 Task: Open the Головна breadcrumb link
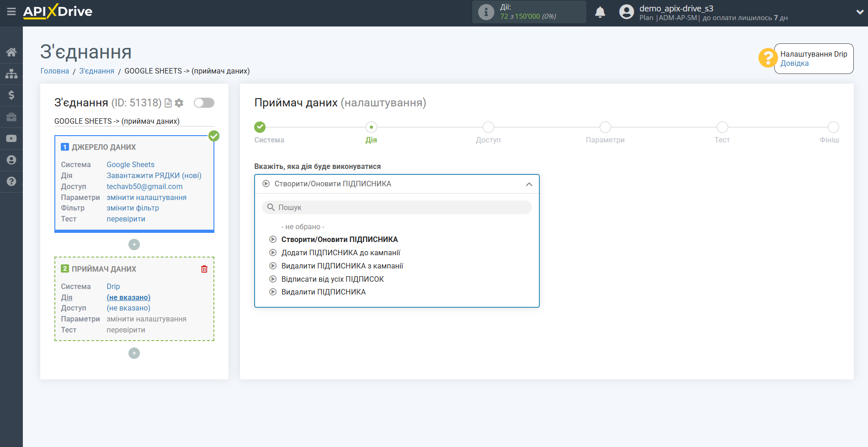tap(55, 71)
